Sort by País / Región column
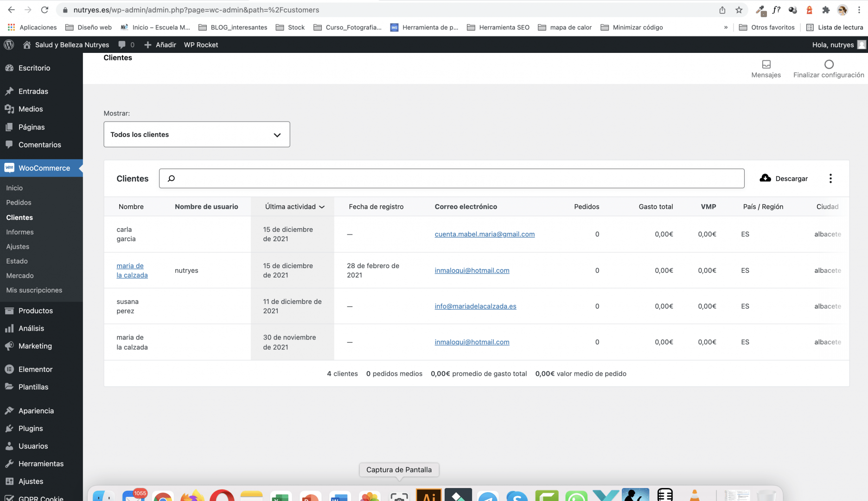The height and width of the screenshot is (501, 868). (x=763, y=206)
